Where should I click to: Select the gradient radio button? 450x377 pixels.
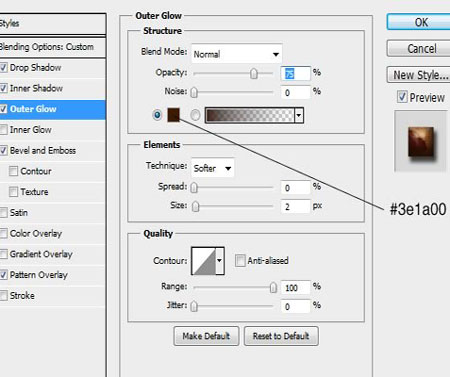coord(195,115)
